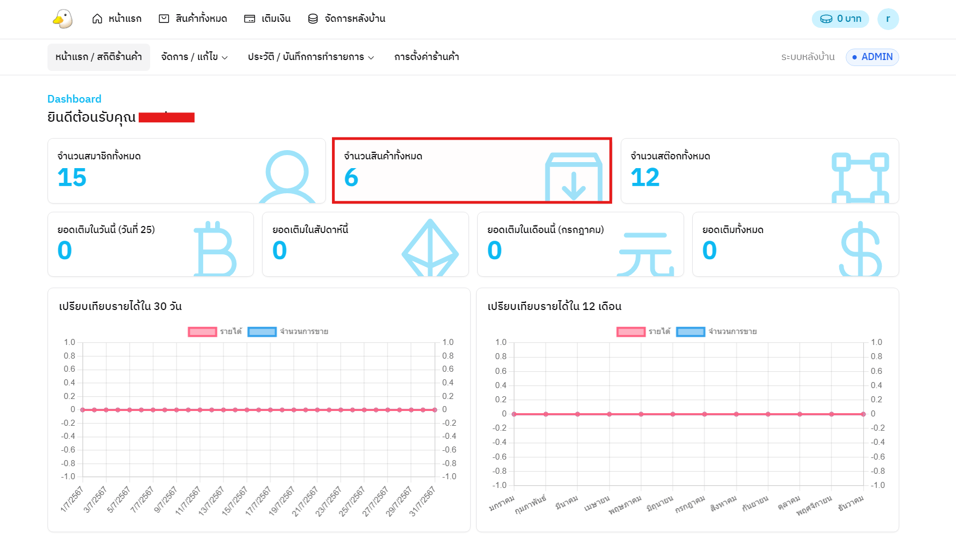Click the 1/7/2567 data point in 30-day chart
The image size is (956, 560).
point(82,409)
